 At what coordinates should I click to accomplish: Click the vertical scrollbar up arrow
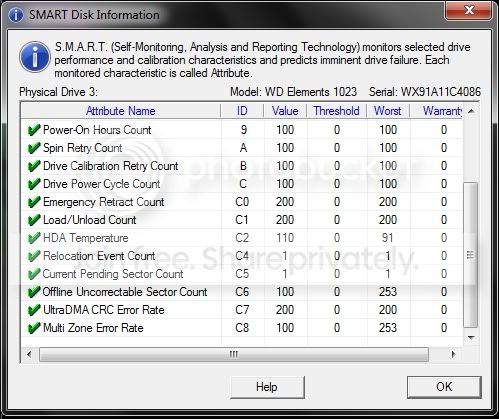point(471,111)
